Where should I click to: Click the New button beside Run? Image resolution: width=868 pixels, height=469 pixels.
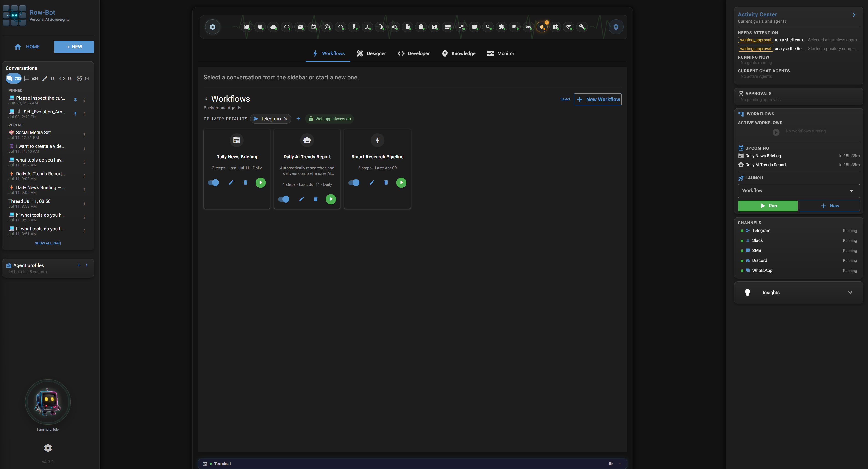(x=829, y=206)
